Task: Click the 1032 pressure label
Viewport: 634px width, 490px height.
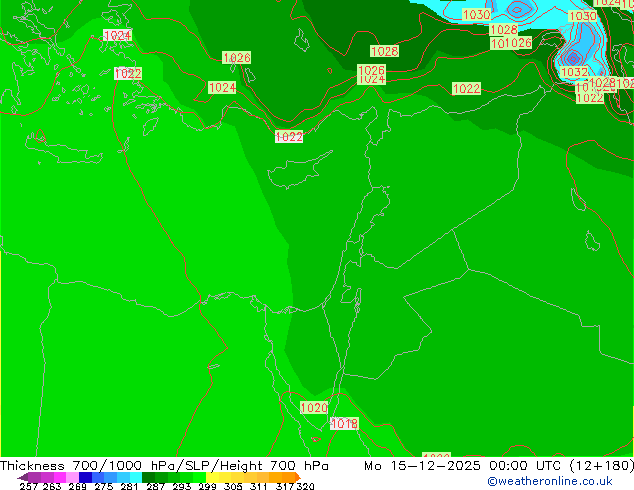Action: (x=574, y=72)
